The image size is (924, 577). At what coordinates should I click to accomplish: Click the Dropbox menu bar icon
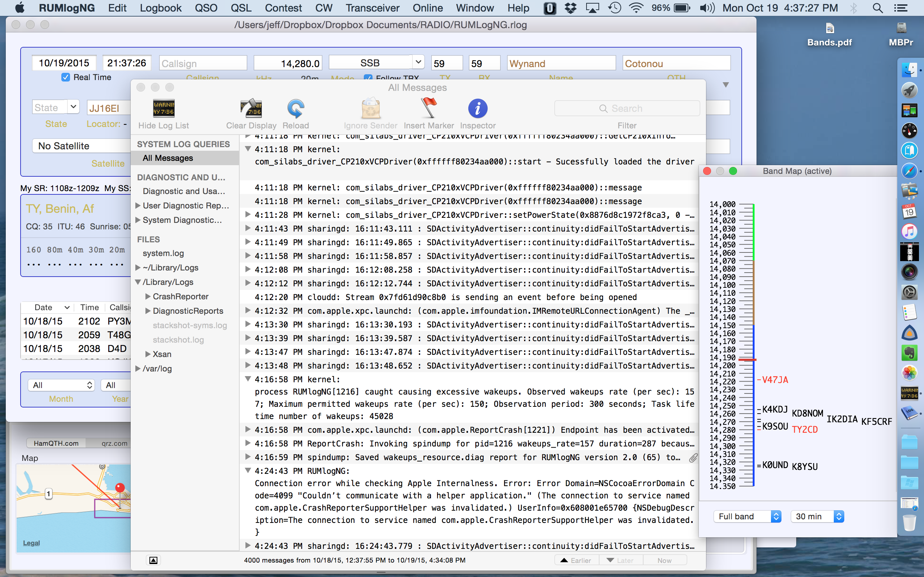coord(570,8)
